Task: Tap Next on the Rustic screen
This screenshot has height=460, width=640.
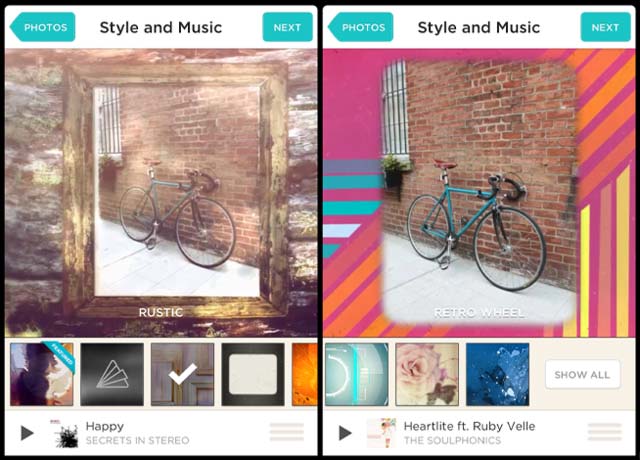Action: [287, 27]
